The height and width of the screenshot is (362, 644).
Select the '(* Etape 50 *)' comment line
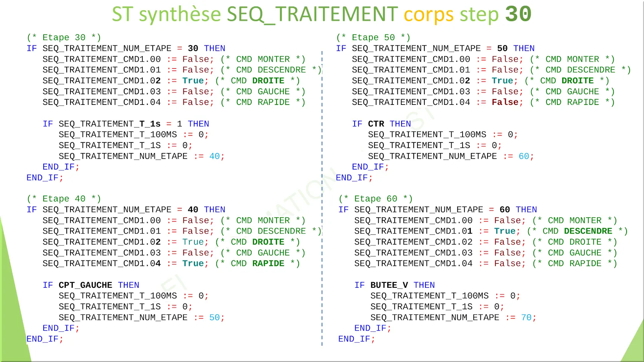click(x=373, y=37)
